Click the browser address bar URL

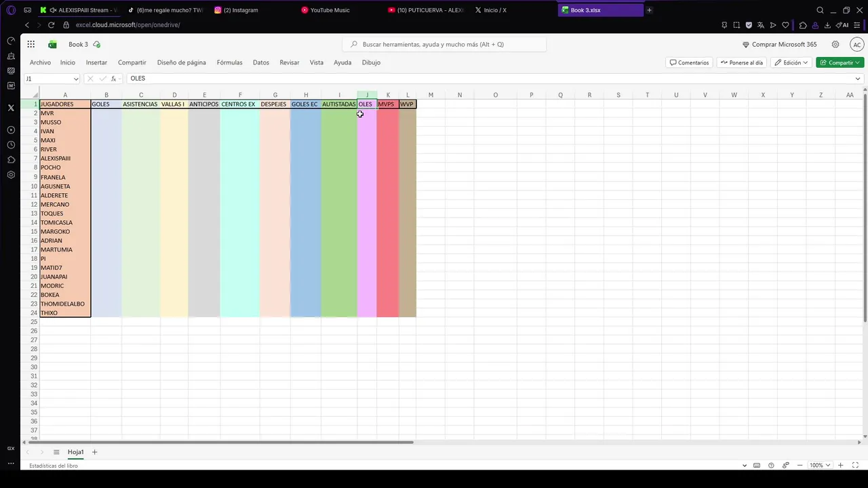tap(127, 25)
